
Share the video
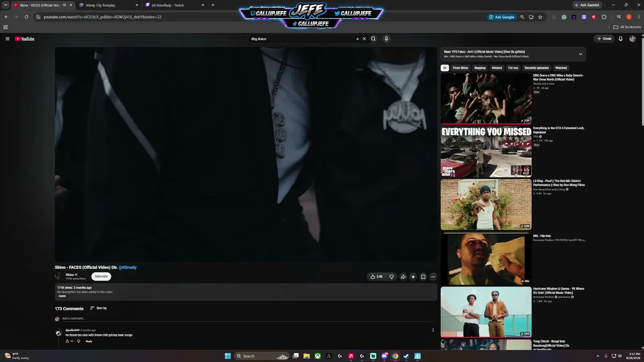(403, 277)
